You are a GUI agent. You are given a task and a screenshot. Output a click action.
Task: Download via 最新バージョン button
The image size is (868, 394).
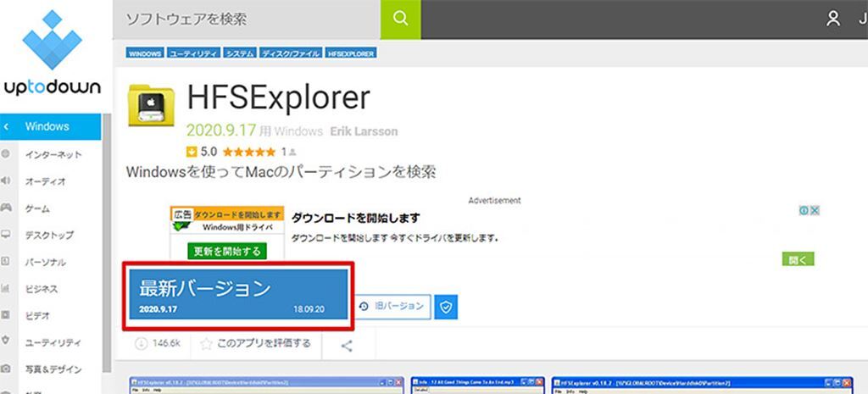[x=238, y=294]
